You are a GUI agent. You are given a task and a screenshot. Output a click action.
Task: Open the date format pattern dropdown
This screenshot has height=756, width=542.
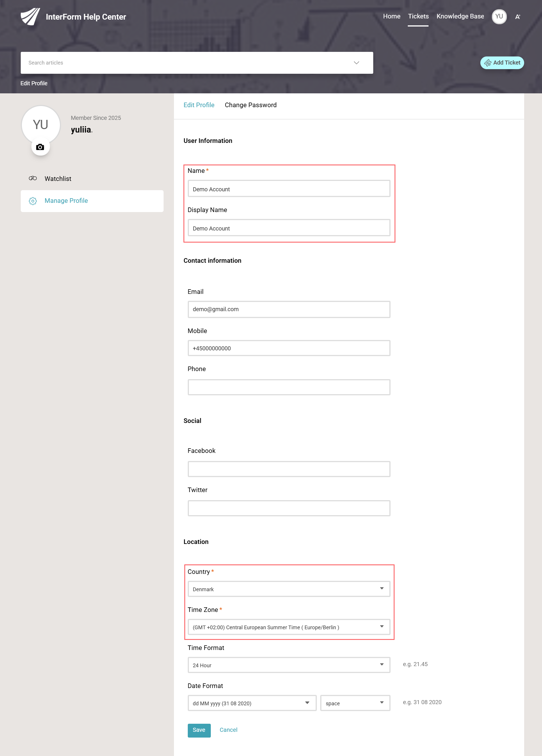[x=252, y=703]
